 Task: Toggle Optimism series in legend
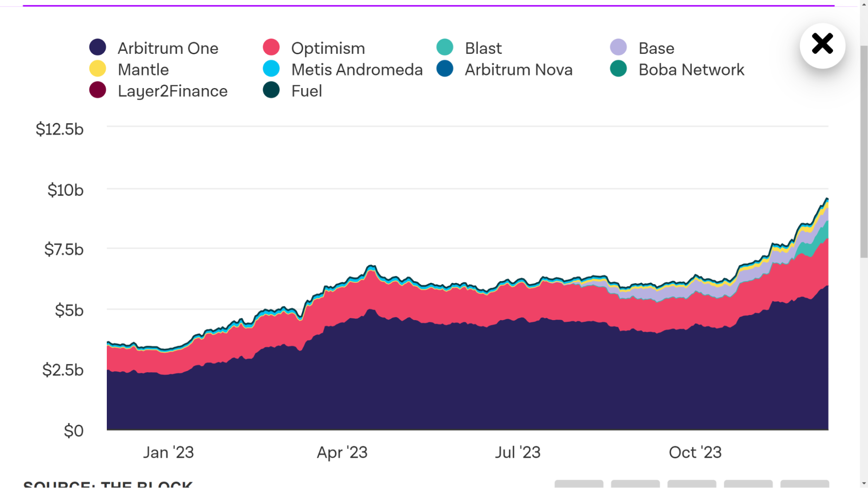(271, 47)
